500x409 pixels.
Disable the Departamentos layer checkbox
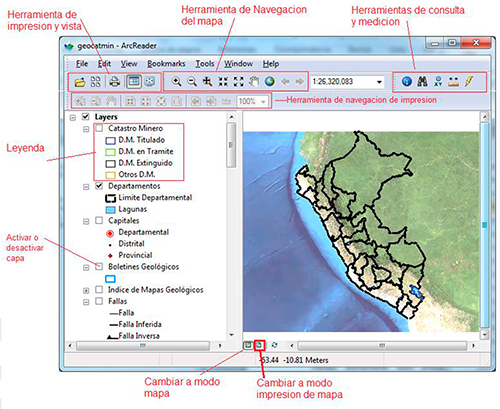click(x=99, y=186)
